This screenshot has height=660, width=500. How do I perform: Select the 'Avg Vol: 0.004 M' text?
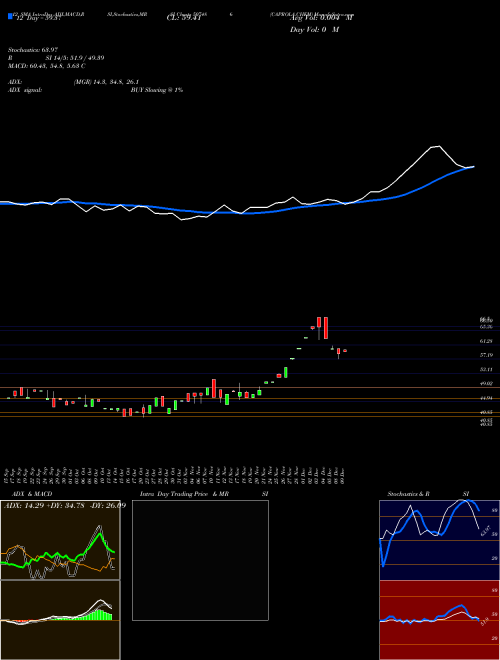322,18
